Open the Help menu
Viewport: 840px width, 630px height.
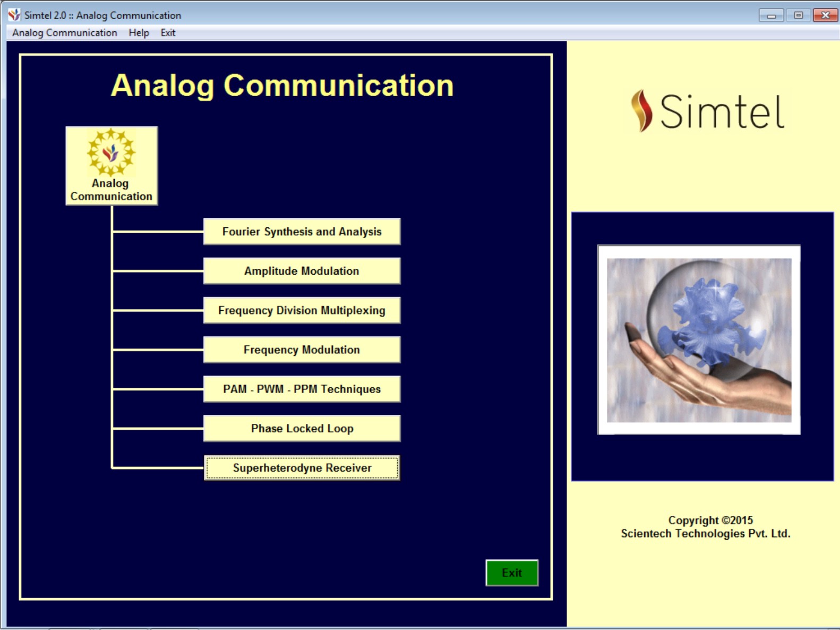[x=139, y=32]
